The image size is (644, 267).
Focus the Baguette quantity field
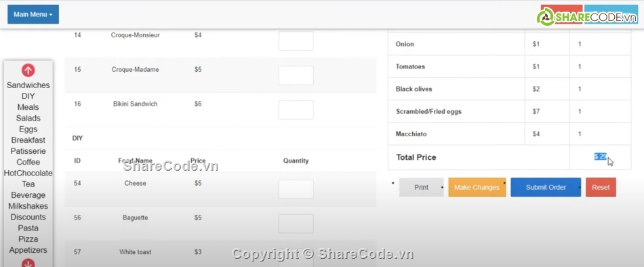click(x=296, y=224)
